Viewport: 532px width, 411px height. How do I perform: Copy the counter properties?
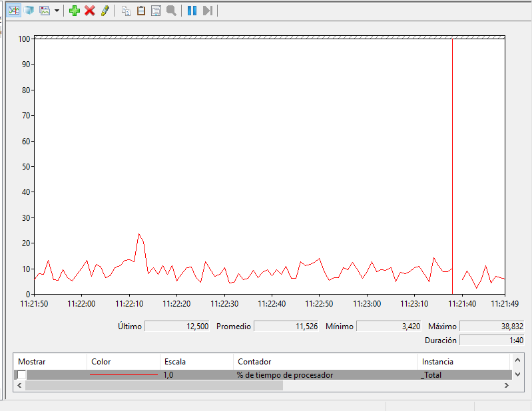[x=126, y=11]
